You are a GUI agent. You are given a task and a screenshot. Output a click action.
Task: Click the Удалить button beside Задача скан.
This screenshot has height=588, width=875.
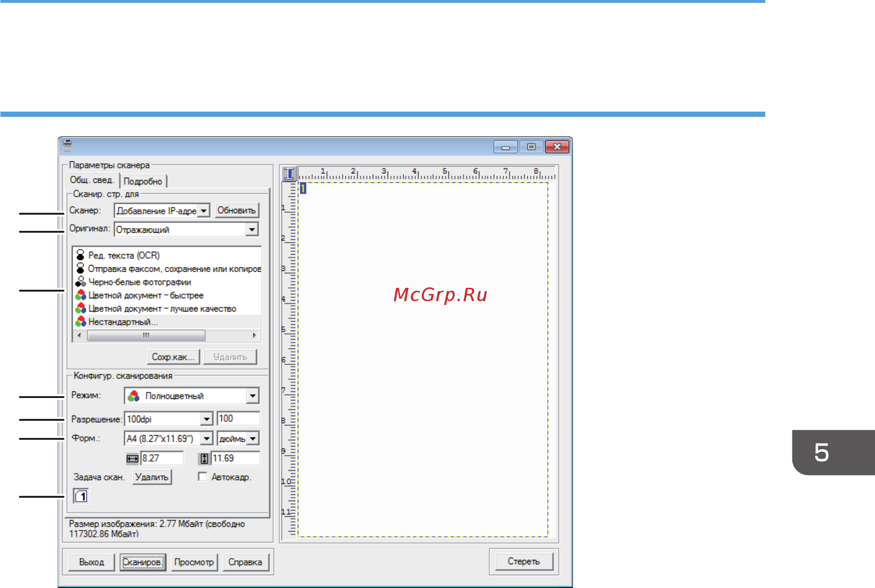coord(152,477)
